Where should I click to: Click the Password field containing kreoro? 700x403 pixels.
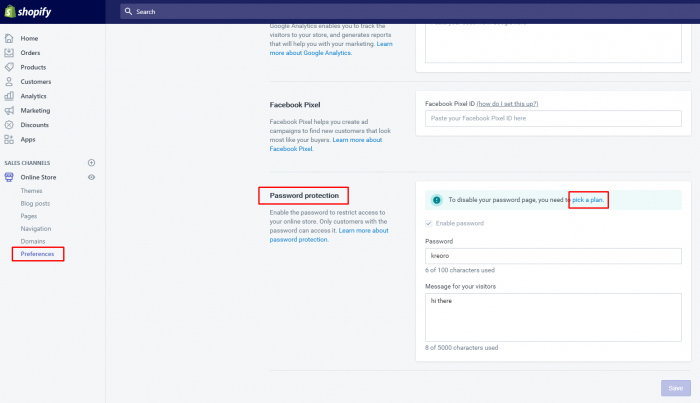pyautogui.click(x=553, y=256)
